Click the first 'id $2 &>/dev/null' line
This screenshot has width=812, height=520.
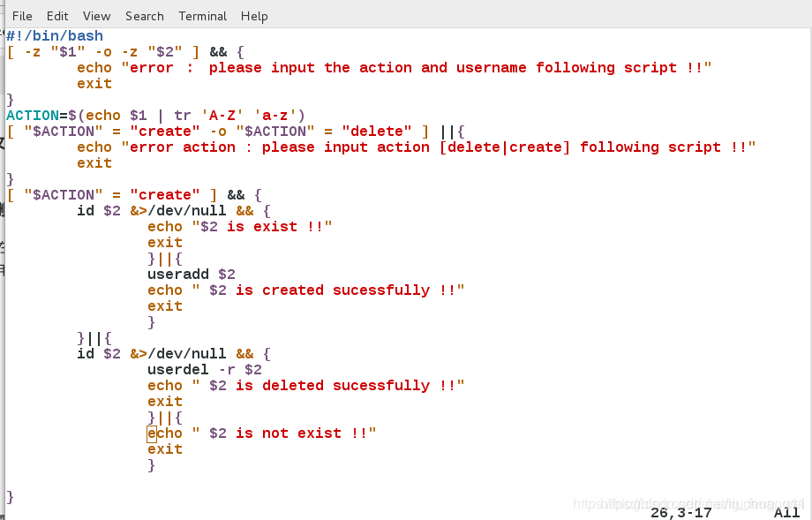(174, 211)
